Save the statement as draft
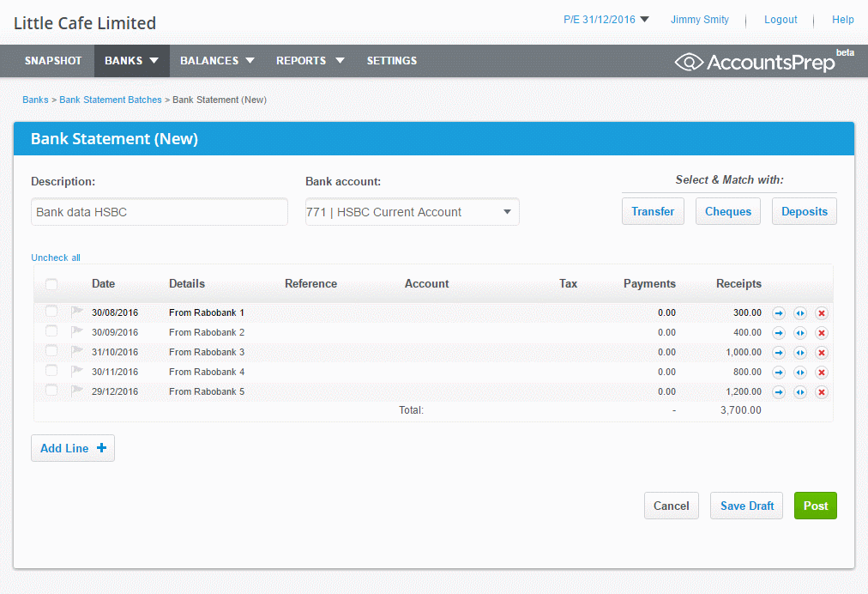 tap(747, 506)
